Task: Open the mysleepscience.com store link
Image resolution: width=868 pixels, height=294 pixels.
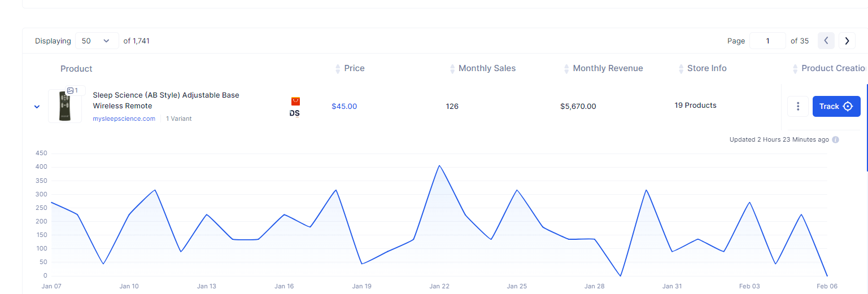Action: (x=124, y=119)
